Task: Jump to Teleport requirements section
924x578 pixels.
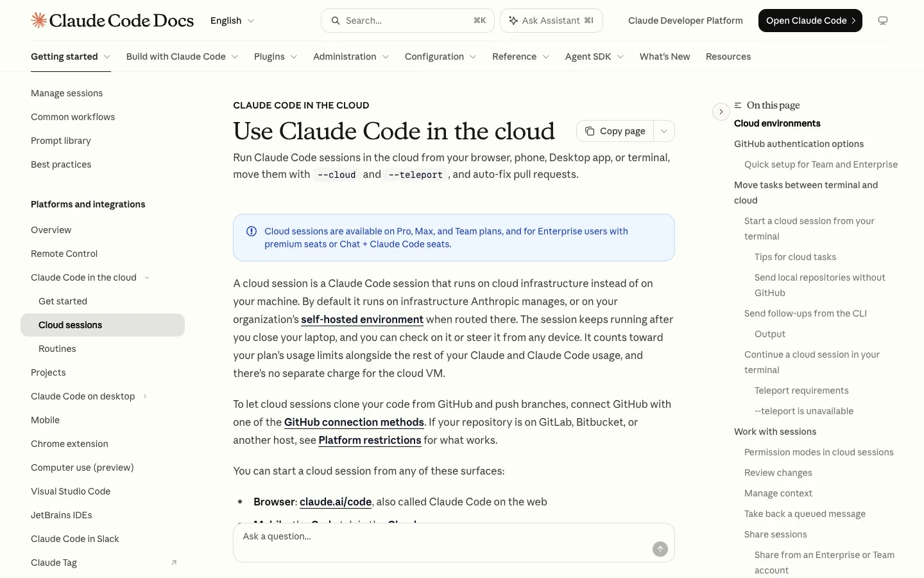Action: click(x=801, y=390)
